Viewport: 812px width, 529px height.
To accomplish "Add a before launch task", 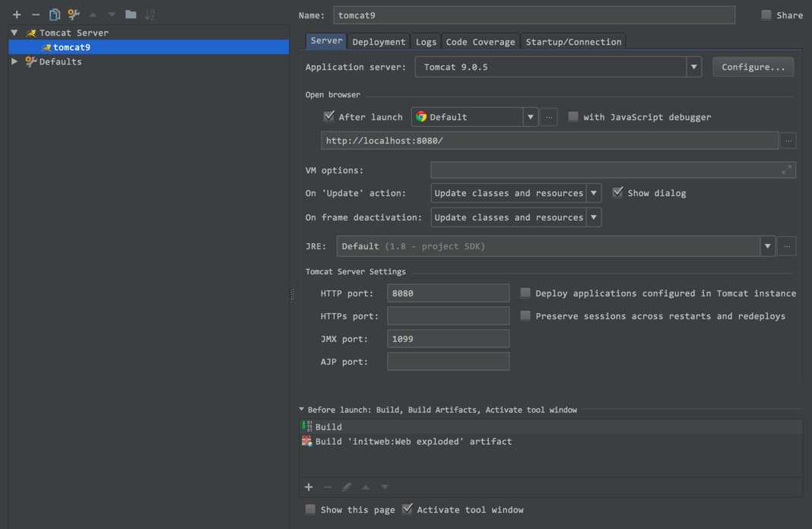I will [309, 487].
